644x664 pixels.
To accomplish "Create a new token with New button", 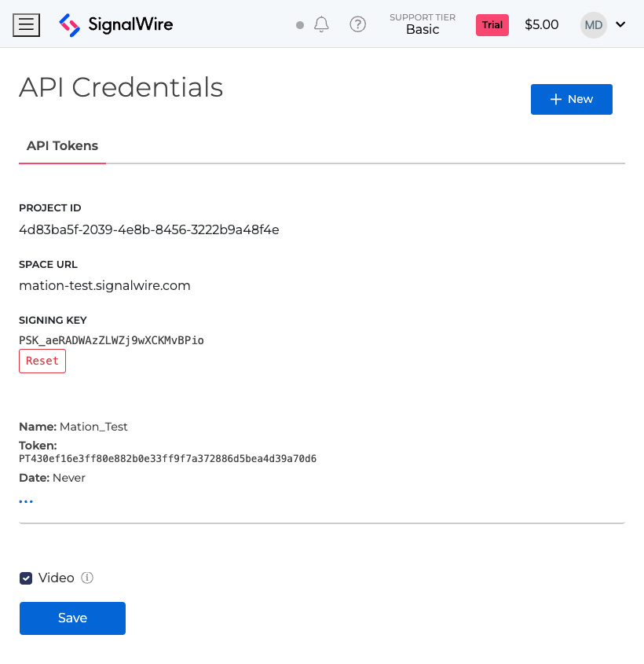I will (571, 99).
